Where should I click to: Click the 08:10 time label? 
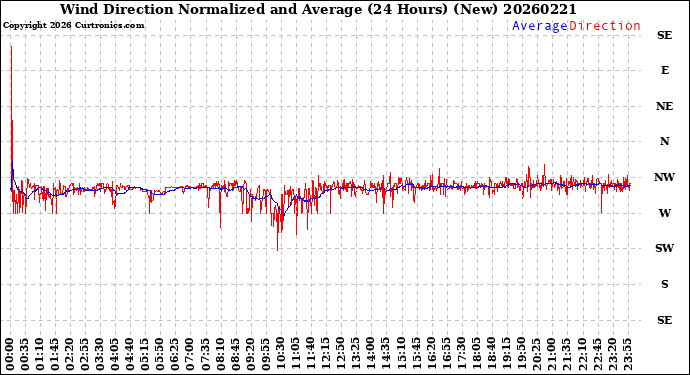click(220, 355)
